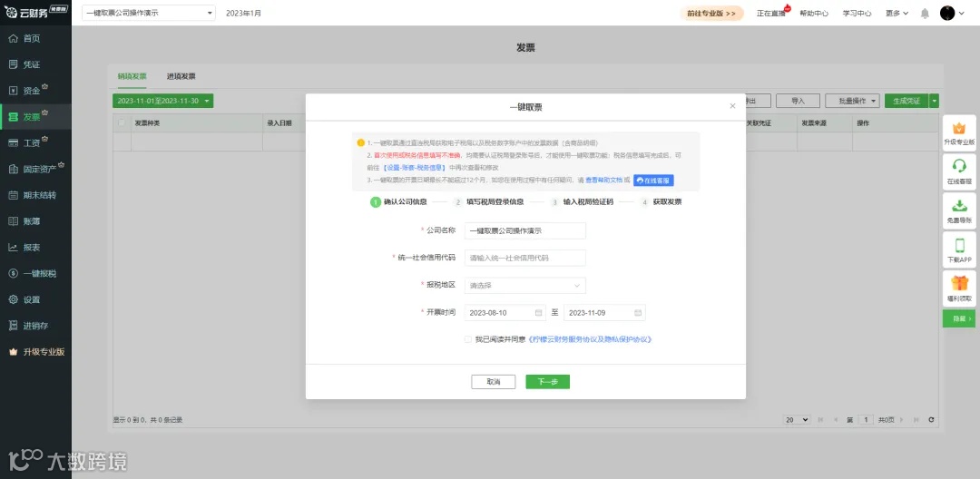The image size is (980, 479).
Task: Click the start date field 2023-08-10
Action: 505,312
